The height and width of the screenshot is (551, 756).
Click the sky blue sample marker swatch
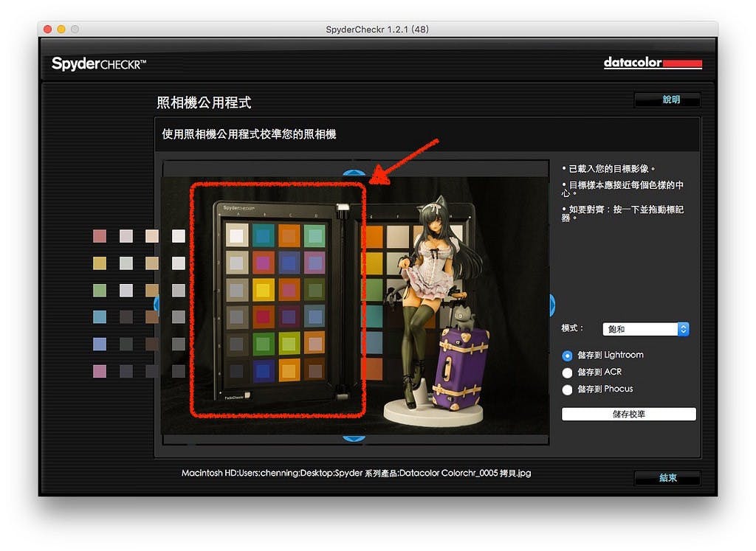(100, 317)
